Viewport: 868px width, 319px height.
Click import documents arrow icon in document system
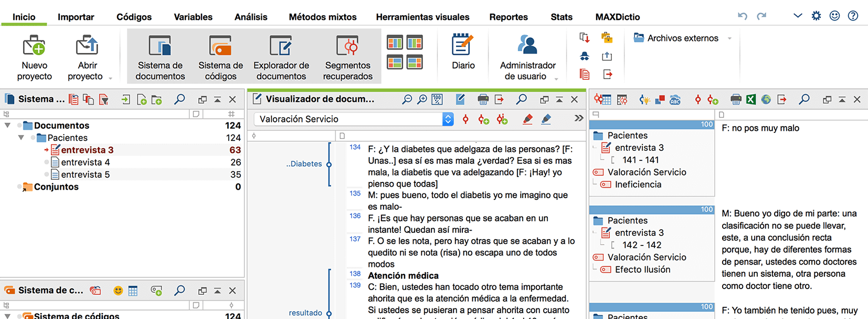[x=125, y=99]
